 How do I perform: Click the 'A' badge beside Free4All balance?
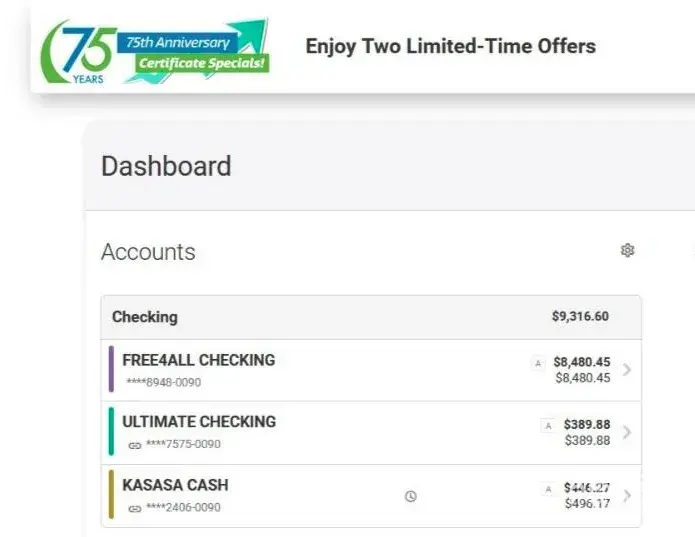click(x=538, y=363)
